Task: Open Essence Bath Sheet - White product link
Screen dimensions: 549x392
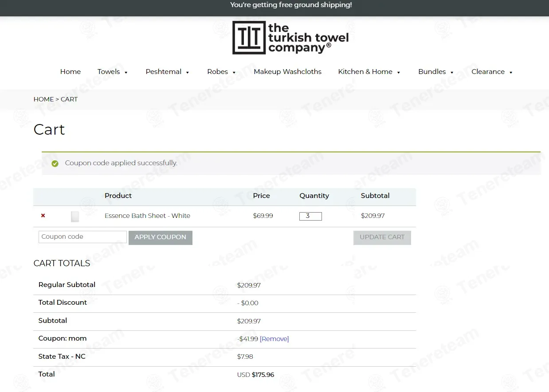Action: point(147,216)
